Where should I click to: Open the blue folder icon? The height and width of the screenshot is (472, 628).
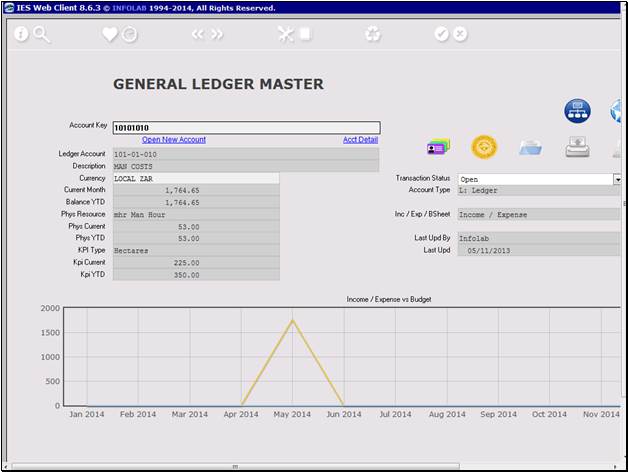pyautogui.click(x=531, y=147)
